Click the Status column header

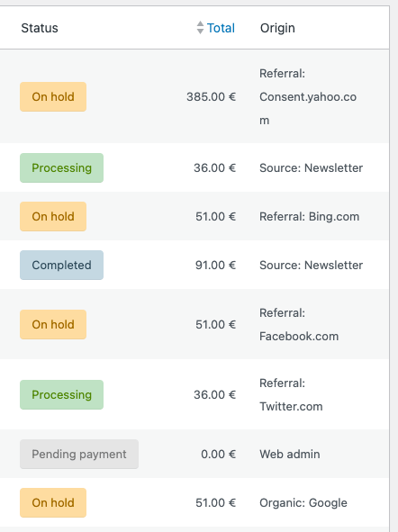(40, 28)
